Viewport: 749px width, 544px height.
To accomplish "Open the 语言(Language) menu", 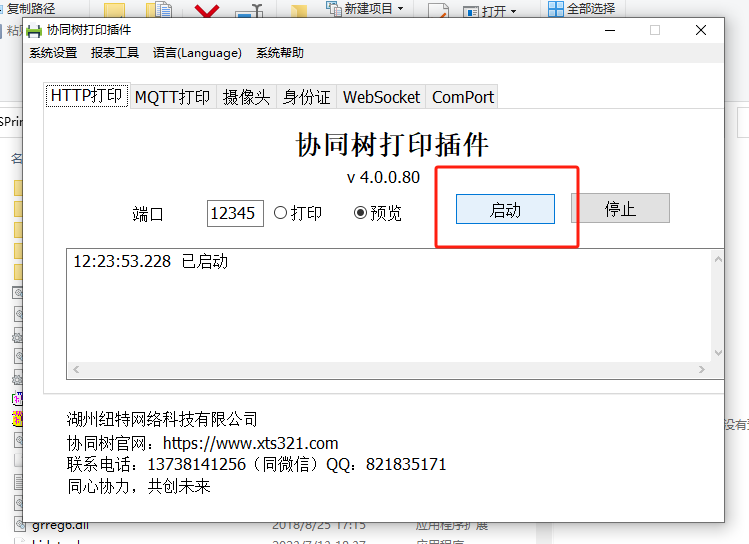I will tap(197, 53).
